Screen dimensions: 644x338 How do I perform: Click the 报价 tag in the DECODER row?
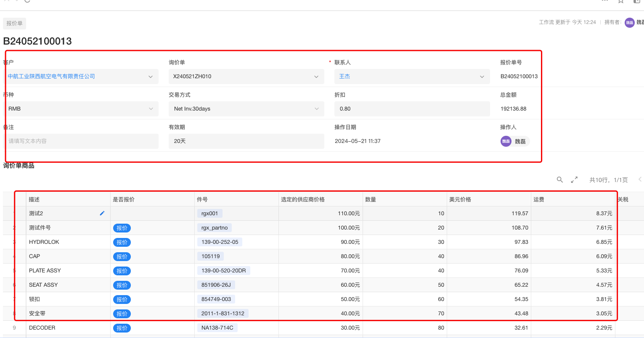122,328
